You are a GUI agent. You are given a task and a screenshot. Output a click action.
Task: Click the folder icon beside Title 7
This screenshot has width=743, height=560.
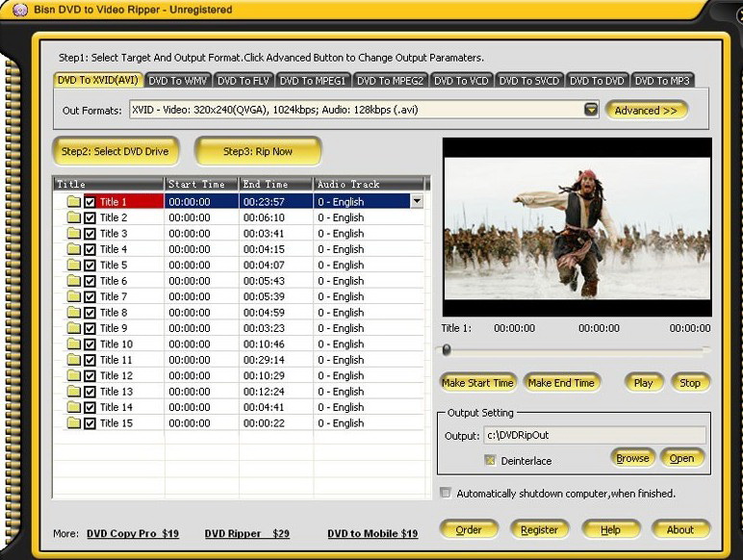coord(73,296)
